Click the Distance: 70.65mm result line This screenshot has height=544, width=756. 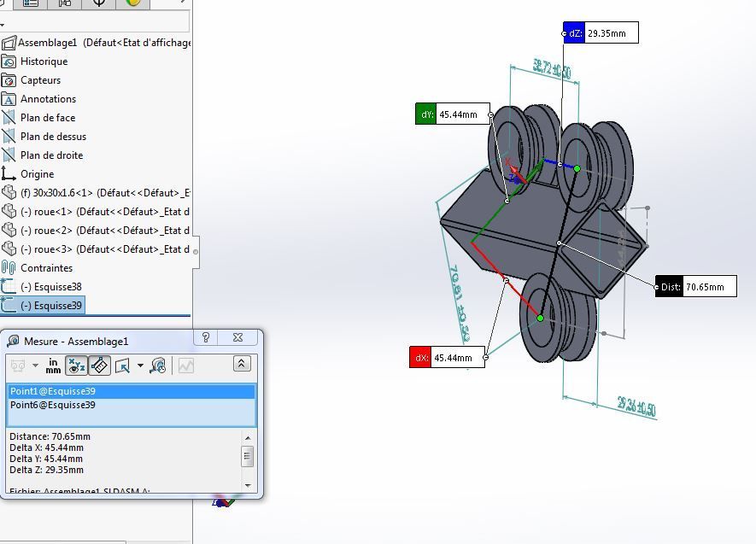point(50,436)
